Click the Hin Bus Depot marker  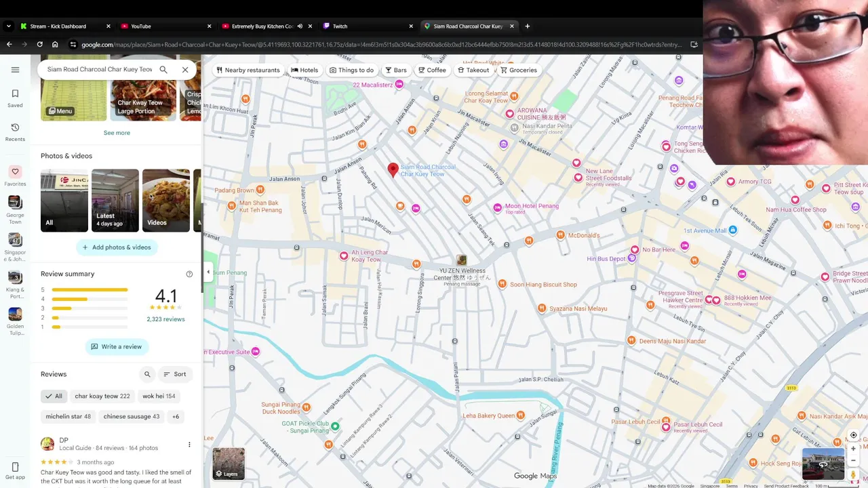click(632, 258)
